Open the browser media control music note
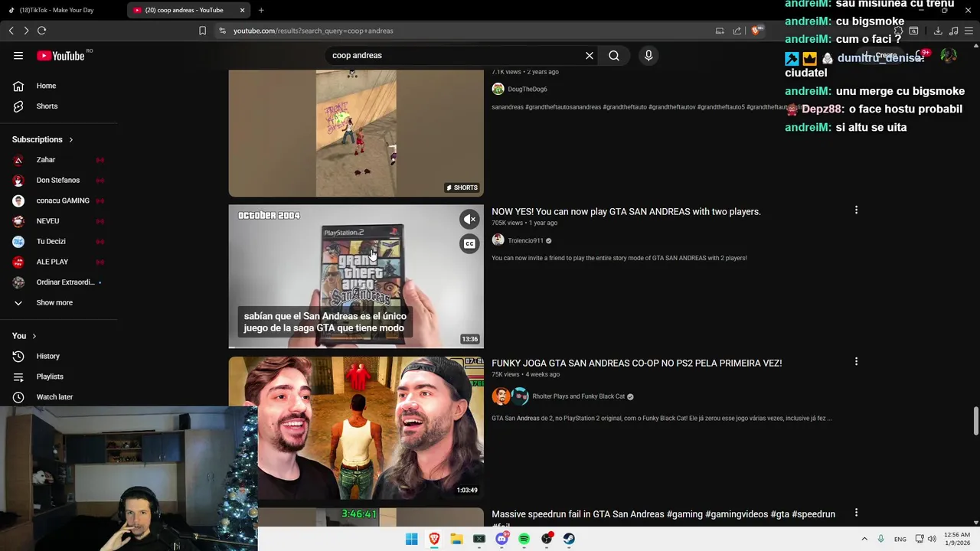 [x=953, y=31]
